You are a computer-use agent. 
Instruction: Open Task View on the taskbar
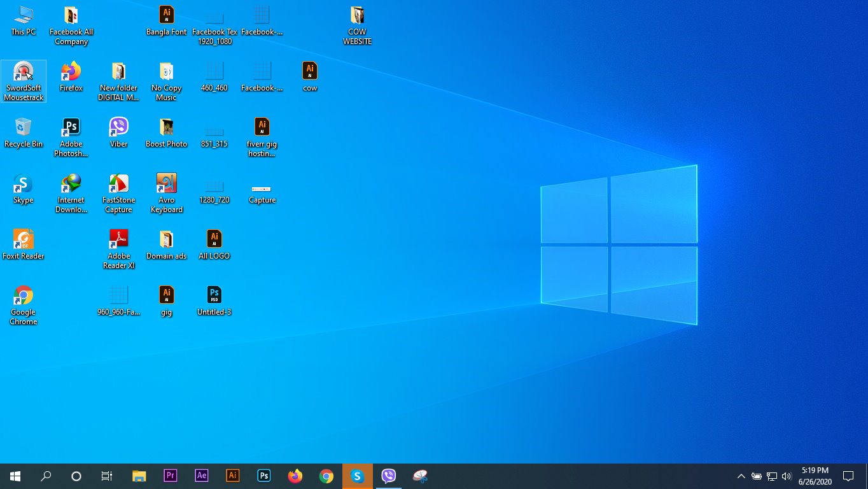click(x=107, y=476)
